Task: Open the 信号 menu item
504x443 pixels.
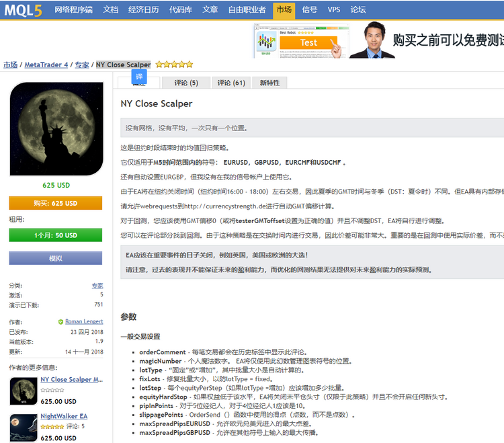Action: tap(310, 9)
